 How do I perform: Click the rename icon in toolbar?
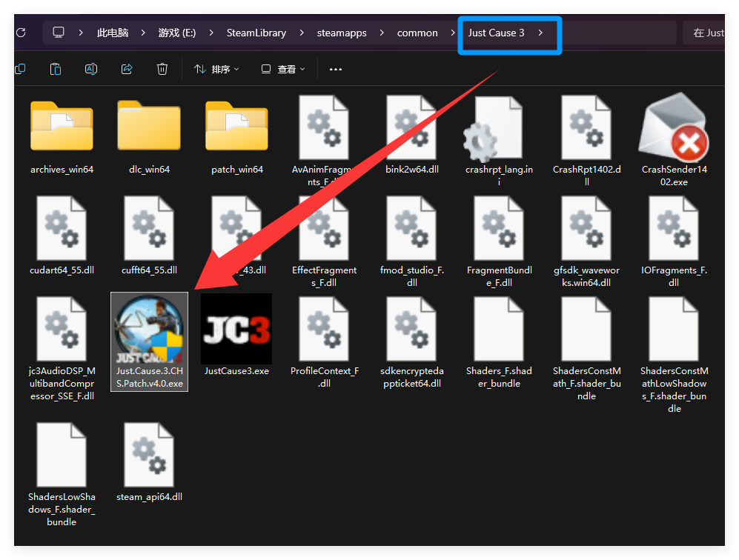click(x=91, y=69)
